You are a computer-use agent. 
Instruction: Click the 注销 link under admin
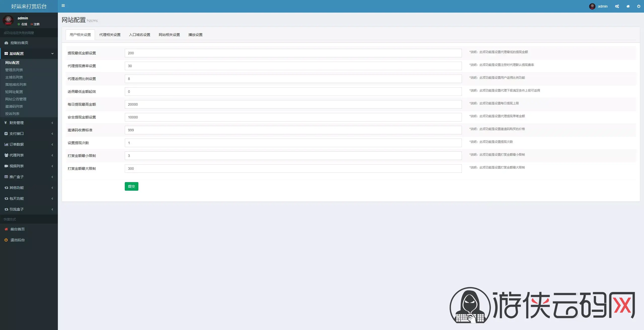tap(35, 24)
